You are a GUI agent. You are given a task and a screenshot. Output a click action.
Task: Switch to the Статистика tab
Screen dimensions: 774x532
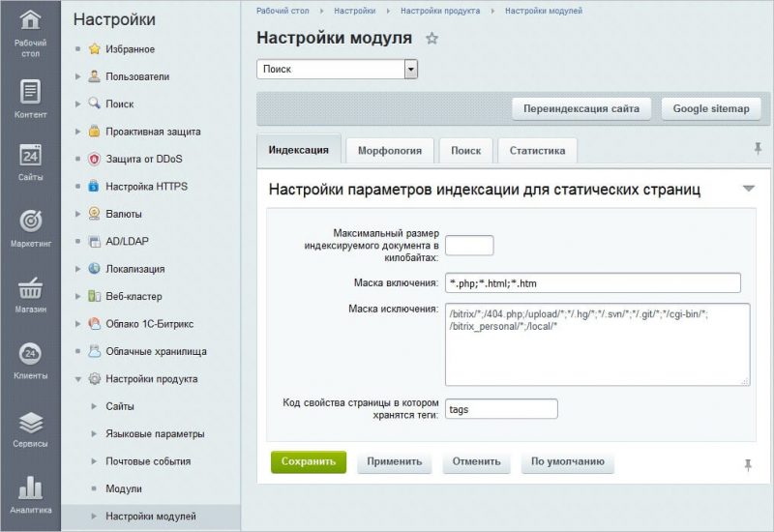click(x=537, y=151)
